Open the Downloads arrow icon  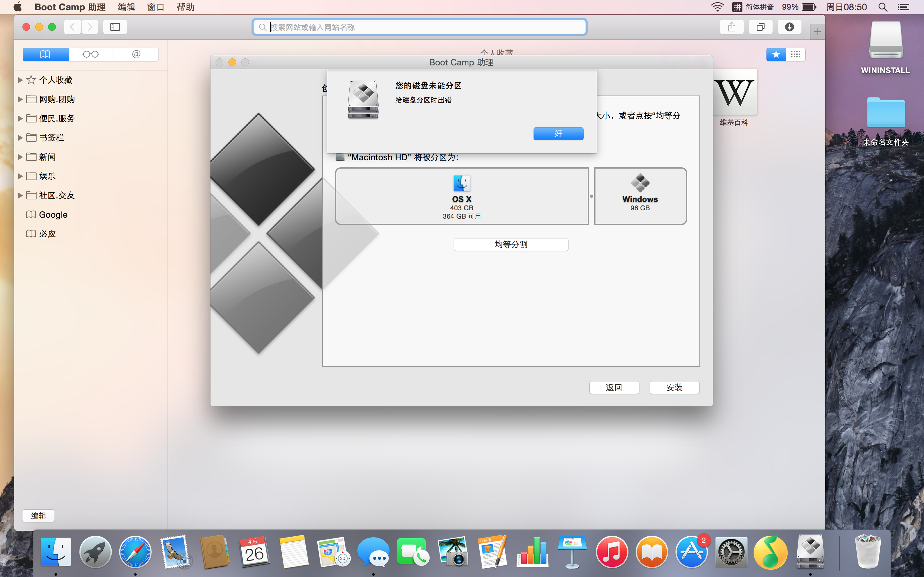click(789, 27)
